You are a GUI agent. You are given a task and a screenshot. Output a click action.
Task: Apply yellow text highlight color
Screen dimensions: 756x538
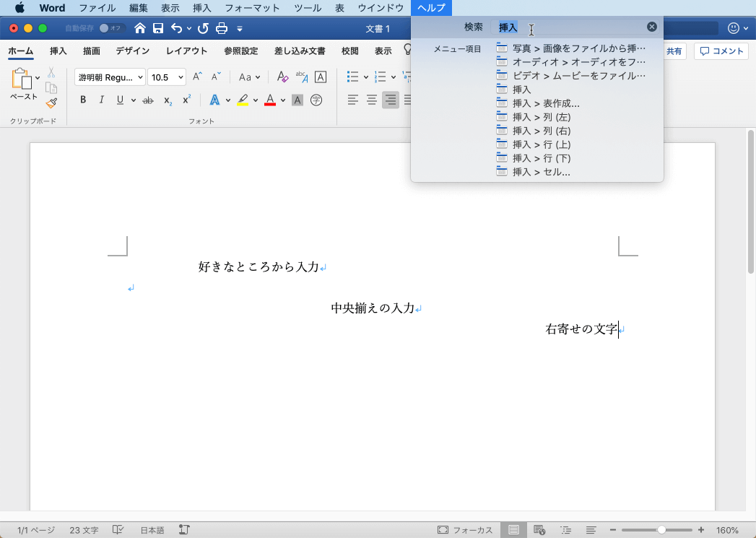[243, 100]
